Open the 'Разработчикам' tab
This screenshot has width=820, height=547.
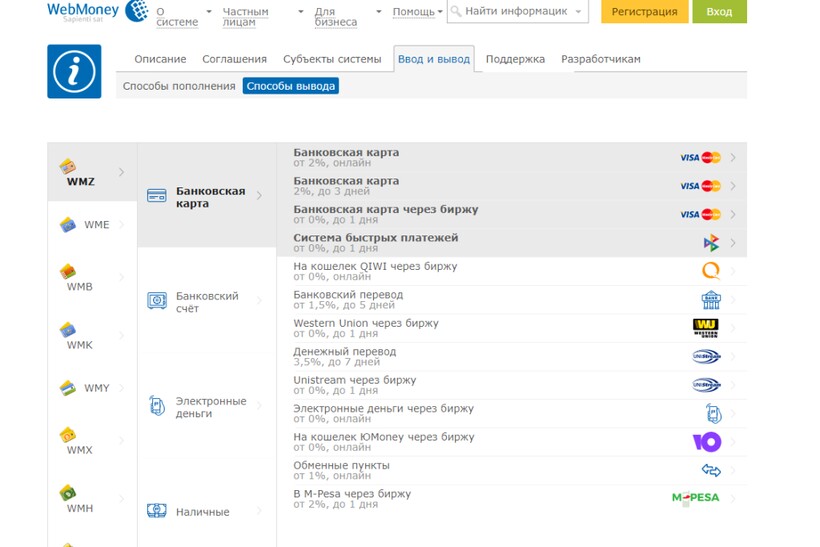[600, 59]
